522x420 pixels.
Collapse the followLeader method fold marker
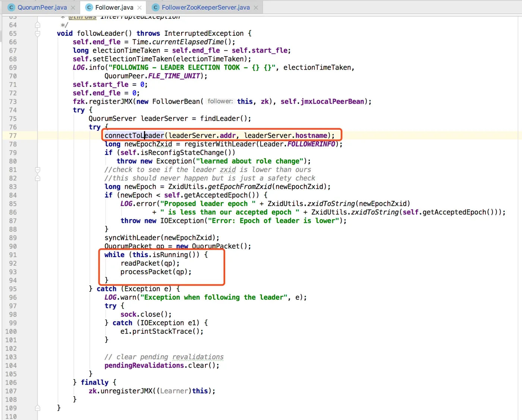[38, 34]
